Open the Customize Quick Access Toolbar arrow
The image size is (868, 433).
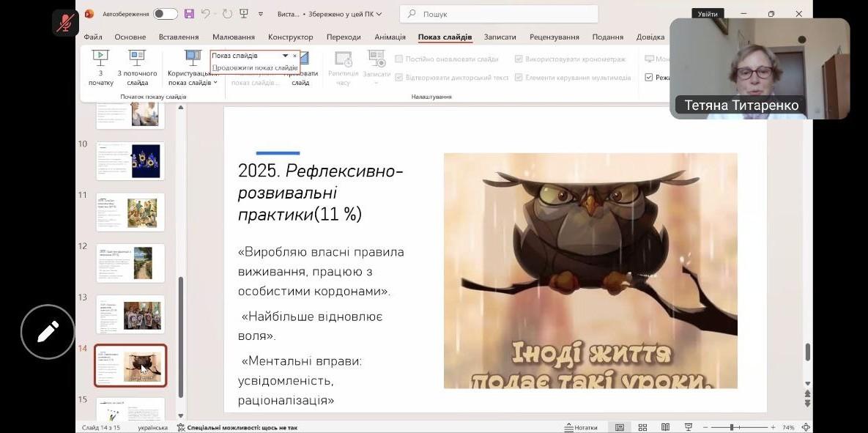point(260,14)
